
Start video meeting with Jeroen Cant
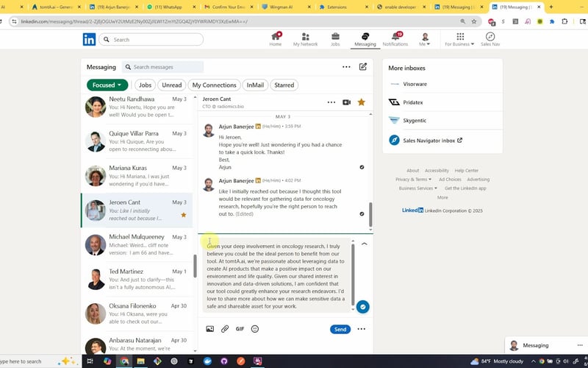(346, 102)
